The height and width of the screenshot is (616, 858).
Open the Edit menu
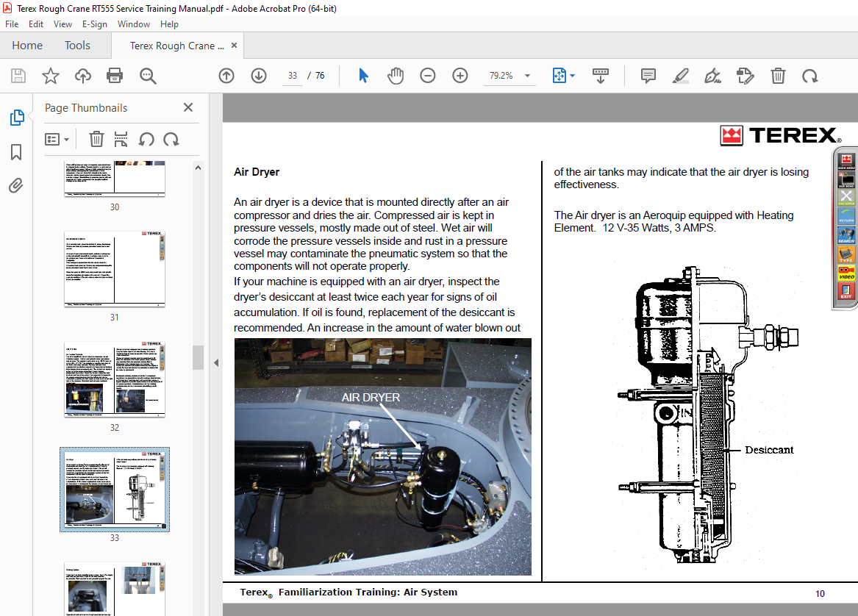point(36,24)
